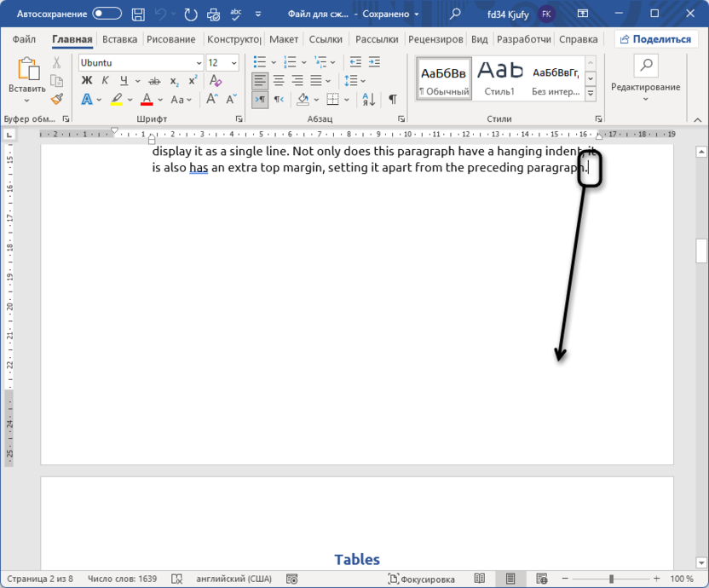Open the Вставка ribbon tab
709x588 pixels.
tap(119, 39)
